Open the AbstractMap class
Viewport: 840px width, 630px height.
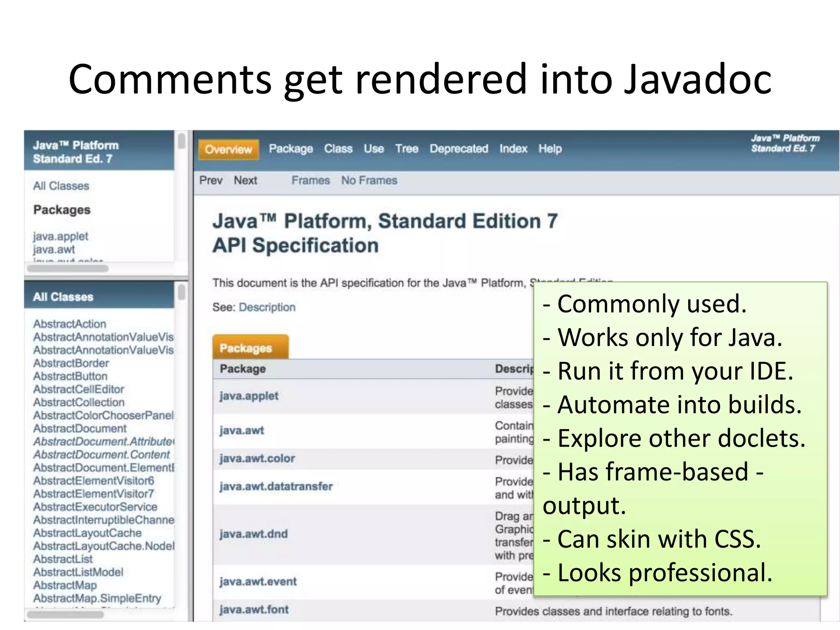tap(65, 585)
